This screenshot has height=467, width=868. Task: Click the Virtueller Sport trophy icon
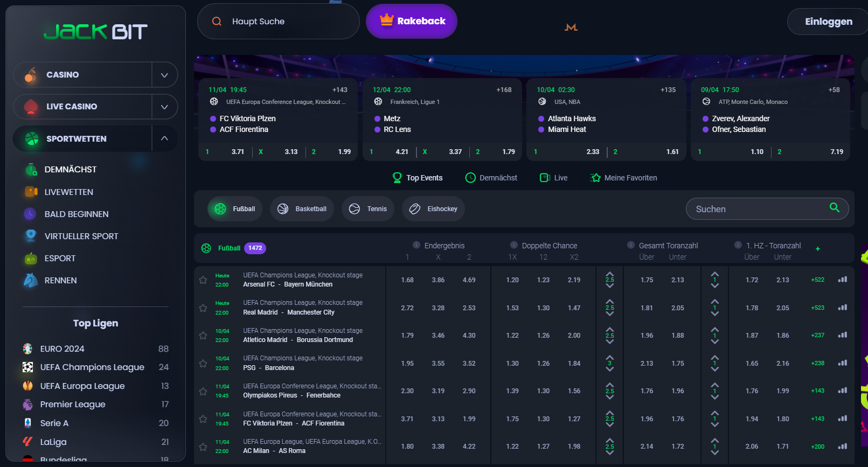(31, 236)
